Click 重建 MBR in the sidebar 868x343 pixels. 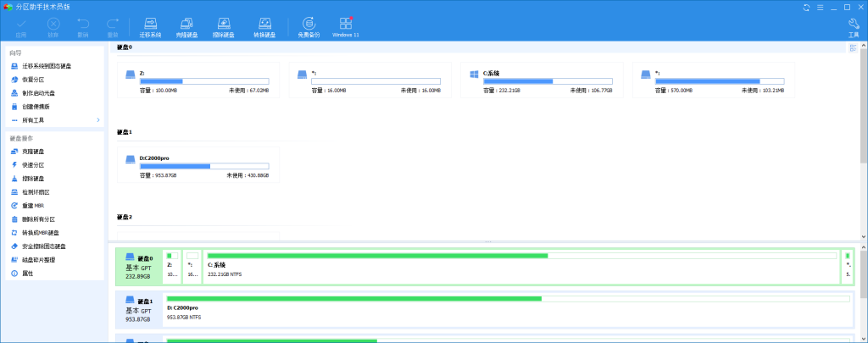pos(33,205)
